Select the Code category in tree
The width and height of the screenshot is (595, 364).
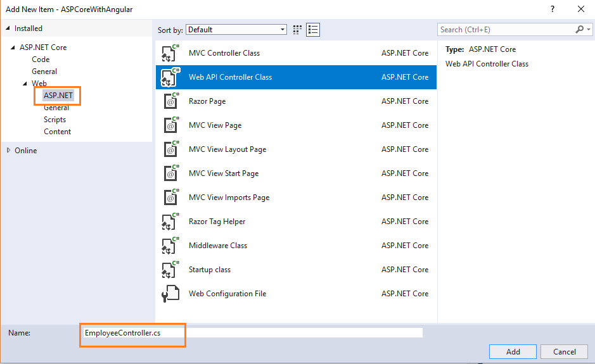point(41,60)
